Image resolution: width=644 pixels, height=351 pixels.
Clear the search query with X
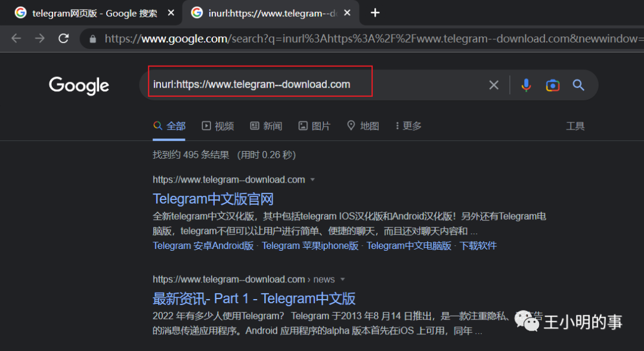tap(494, 85)
